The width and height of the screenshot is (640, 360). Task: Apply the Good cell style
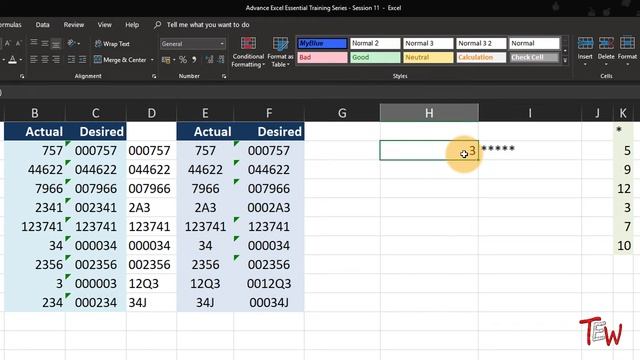[375, 58]
